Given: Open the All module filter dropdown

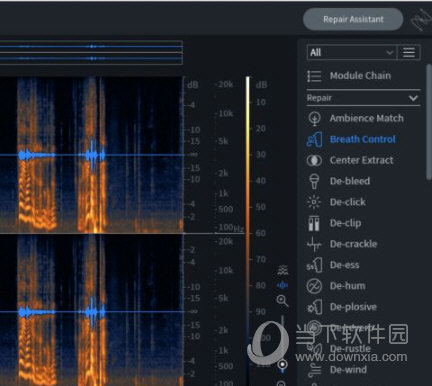Looking at the screenshot, I should click(x=352, y=53).
